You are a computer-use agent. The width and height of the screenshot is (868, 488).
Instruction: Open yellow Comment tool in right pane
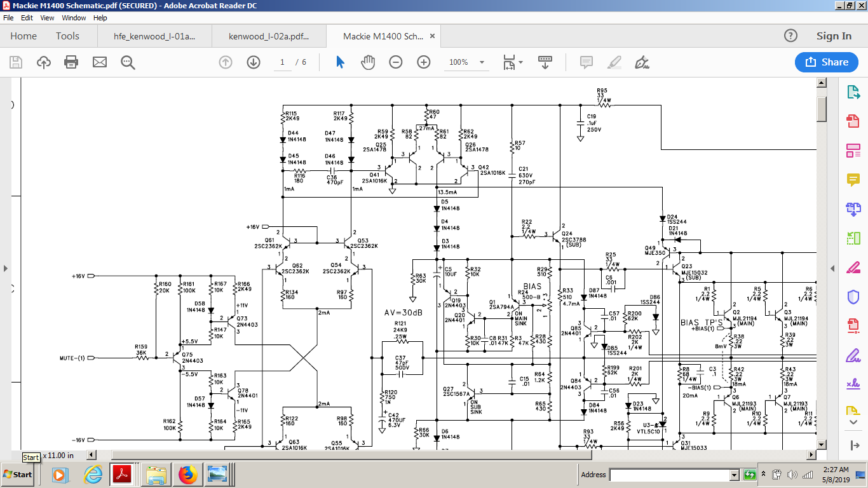[853, 180]
